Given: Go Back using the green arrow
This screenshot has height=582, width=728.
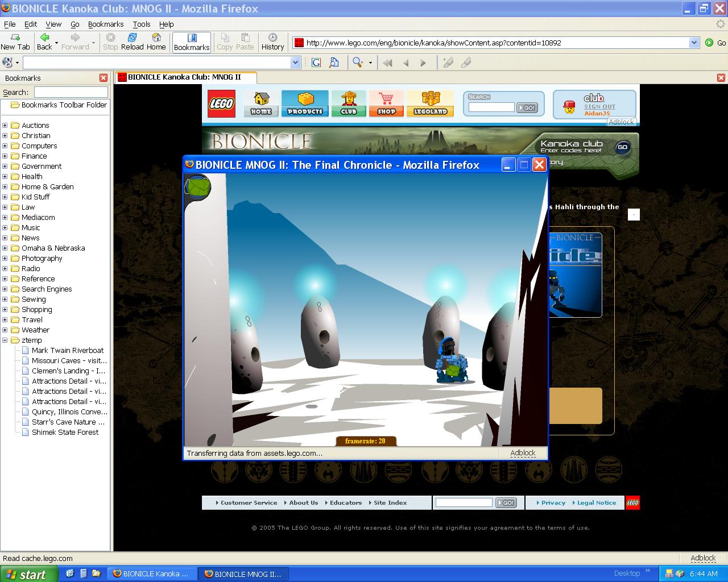Looking at the screenshot, I should pyautogui.click(x=44, y=41).
